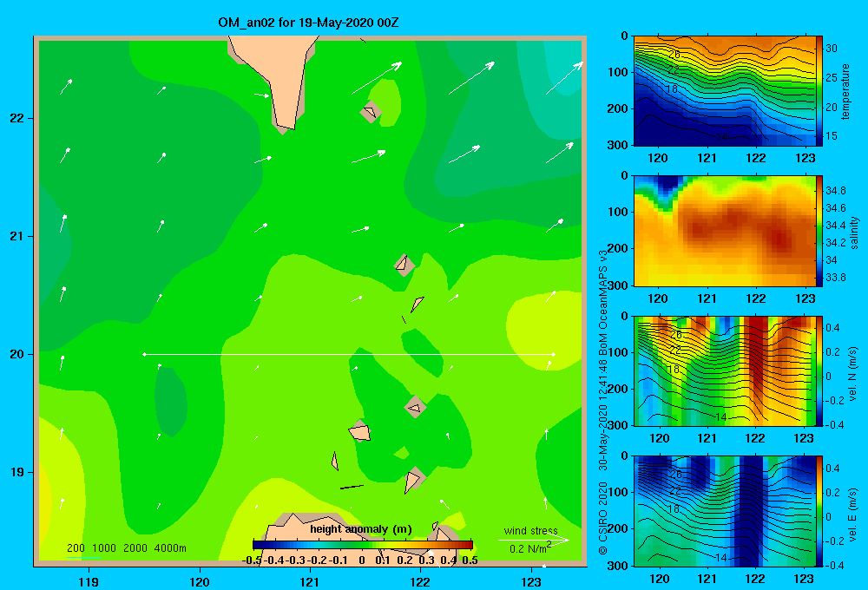Click longitude label '119' on the main map
The width and height of the screenshot is (868, 590).
[x=89, y=581]
